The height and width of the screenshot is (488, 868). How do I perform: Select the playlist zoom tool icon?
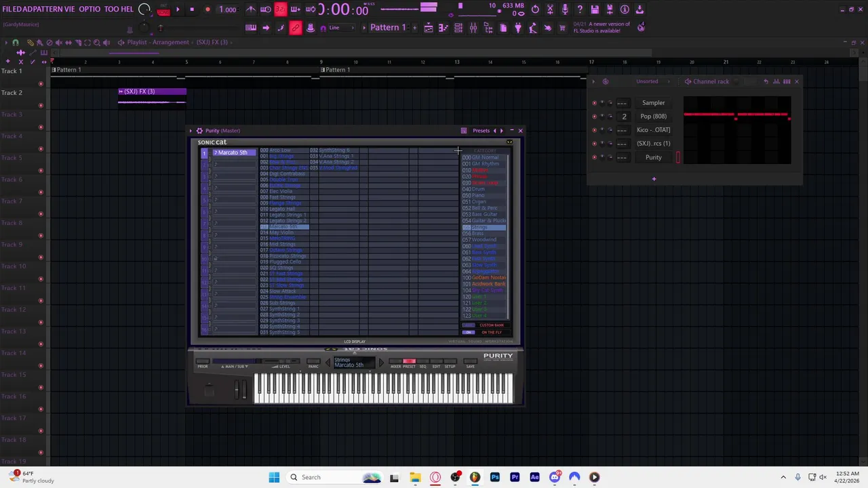(x=96, y=43)
